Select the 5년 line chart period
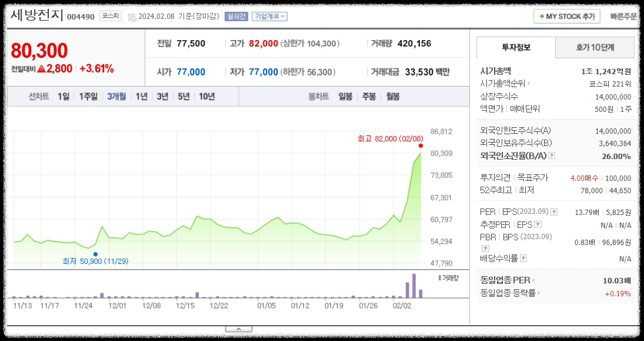Image resolution: width=644 pixels, height=341 pixels. click(x=183, y=97)
